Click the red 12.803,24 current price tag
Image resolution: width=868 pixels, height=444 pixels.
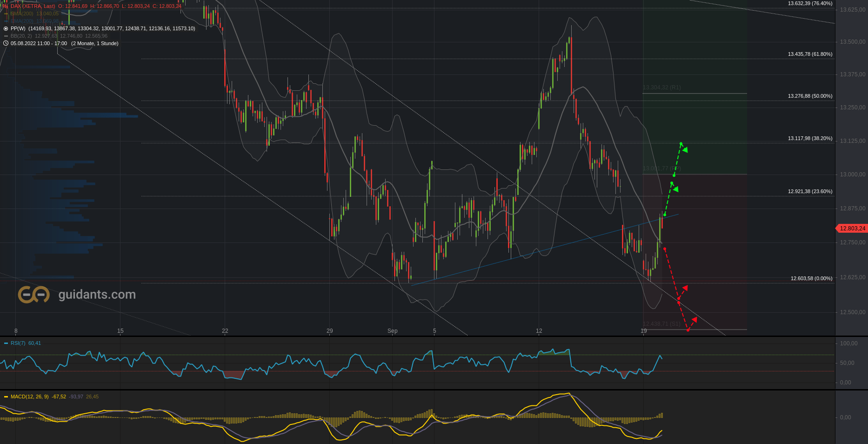[x=852, y=229]
